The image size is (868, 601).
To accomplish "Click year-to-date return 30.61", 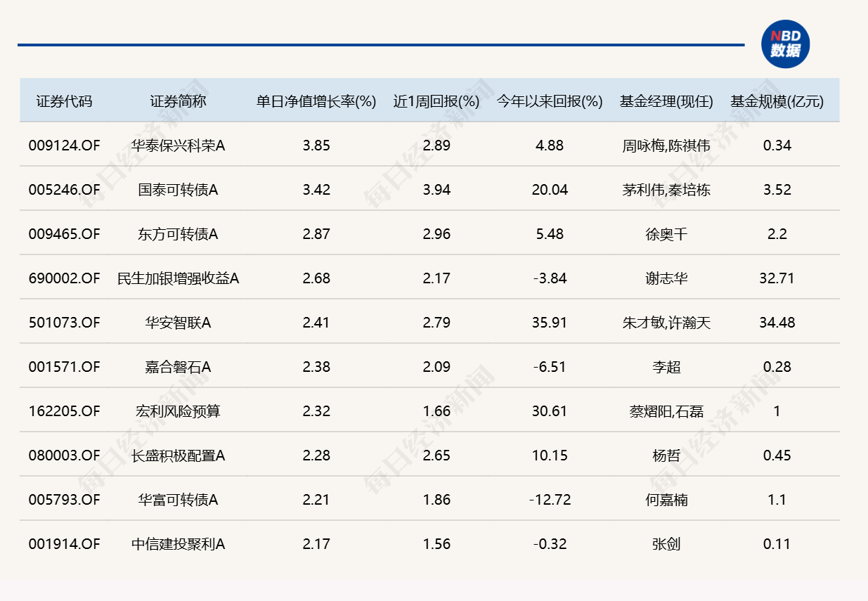I will [550, 411].
